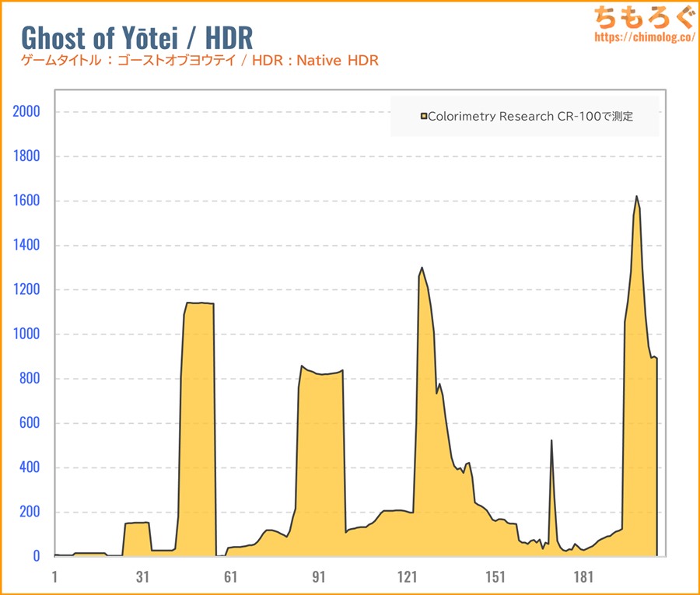
Task: Click the tallest peak above 1600
Action: (x=636, y=197)
